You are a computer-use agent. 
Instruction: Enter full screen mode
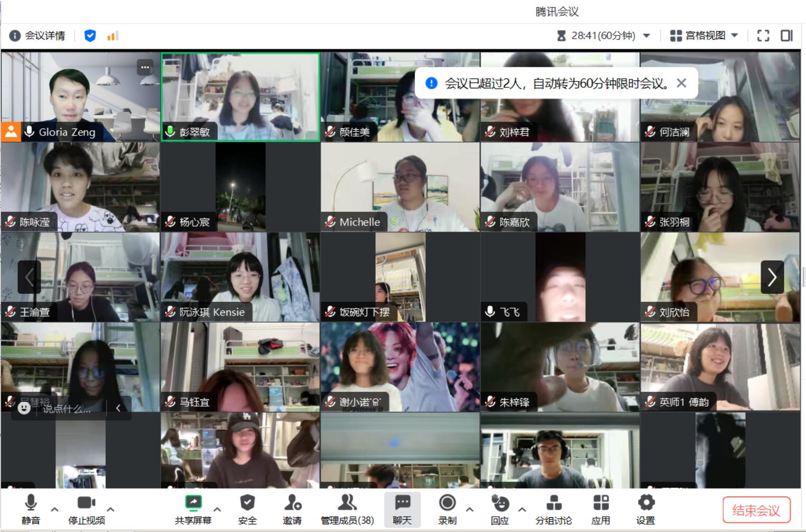(x=763, y=35)
